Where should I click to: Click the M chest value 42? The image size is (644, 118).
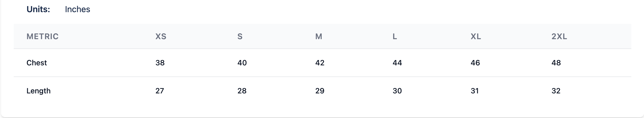point(320,63)
